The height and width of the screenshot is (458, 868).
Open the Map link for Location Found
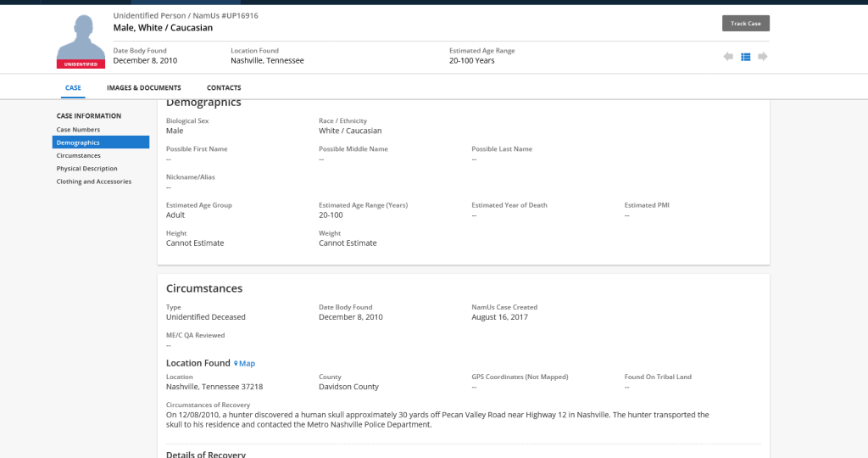coord(247,364)
